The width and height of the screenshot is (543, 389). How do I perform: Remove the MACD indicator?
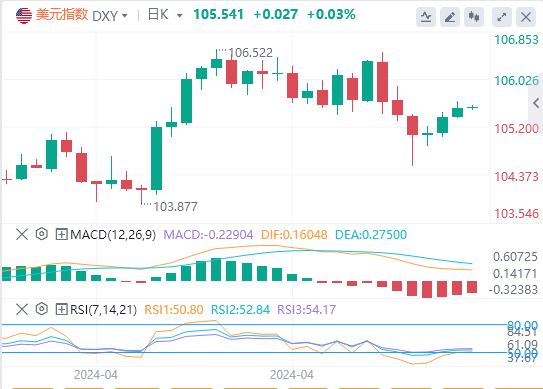[x=22, y=235]
